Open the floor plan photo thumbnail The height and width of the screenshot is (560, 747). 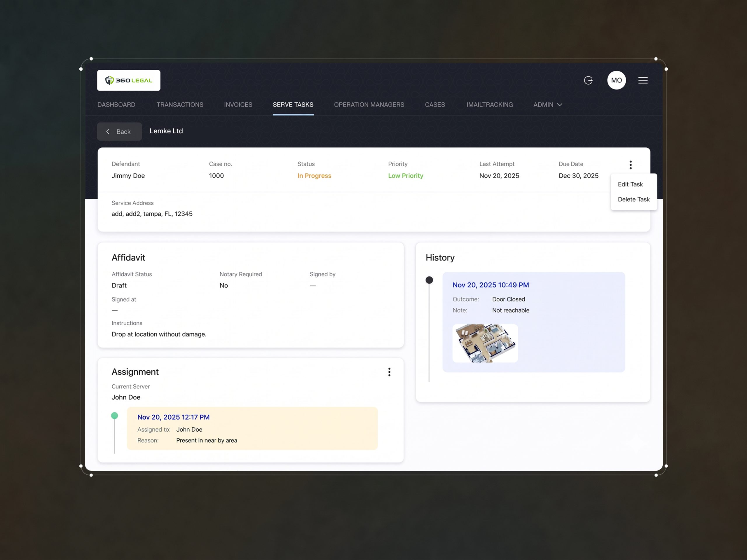pyautogui.click(x=485, y=343)
